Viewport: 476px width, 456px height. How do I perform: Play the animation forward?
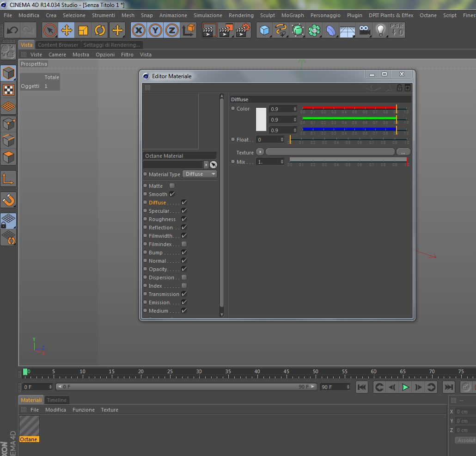(x=405, y=387)
